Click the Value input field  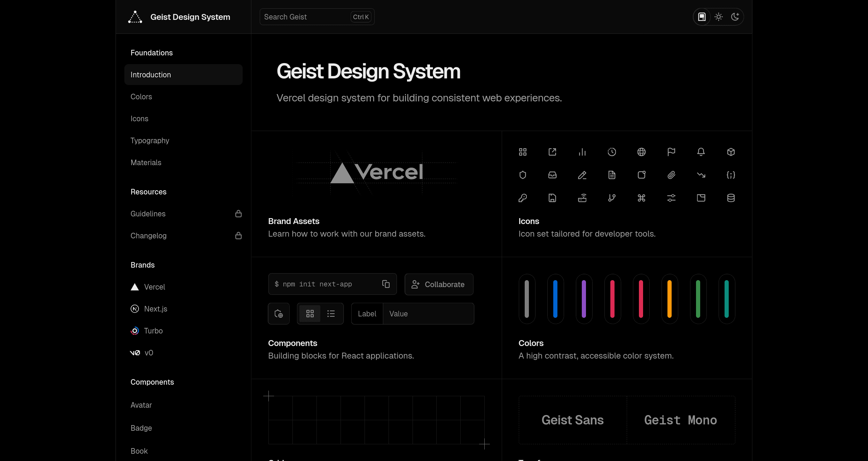point(428,314)
